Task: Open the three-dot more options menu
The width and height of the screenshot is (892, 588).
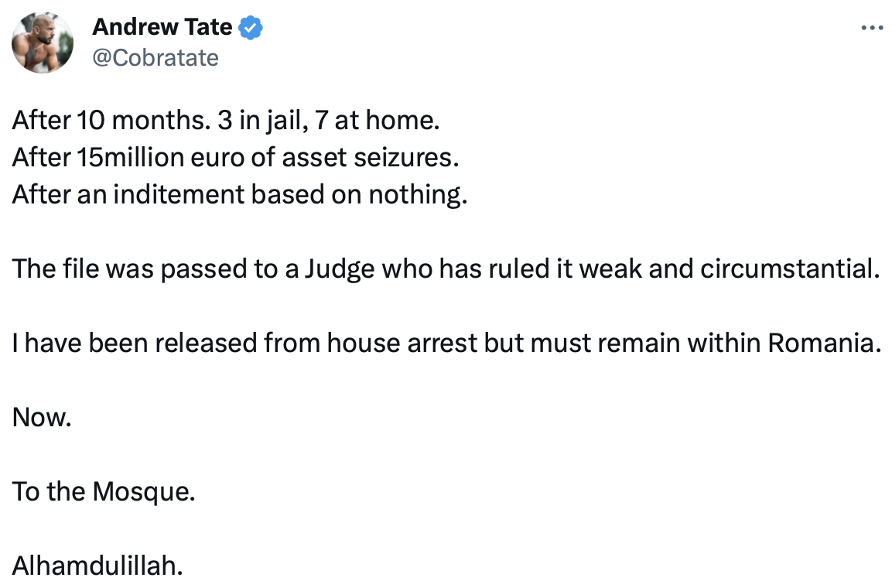Action: coord(872,29)
